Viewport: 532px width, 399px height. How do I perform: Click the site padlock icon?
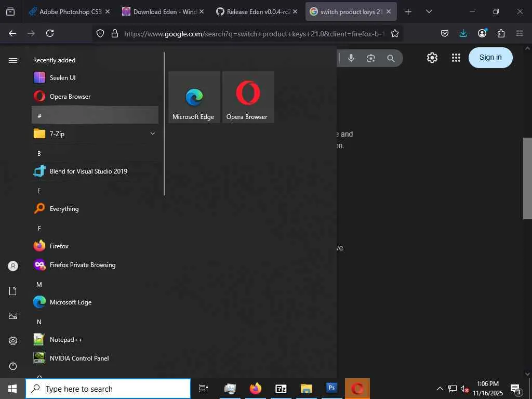tap(115, 33)
